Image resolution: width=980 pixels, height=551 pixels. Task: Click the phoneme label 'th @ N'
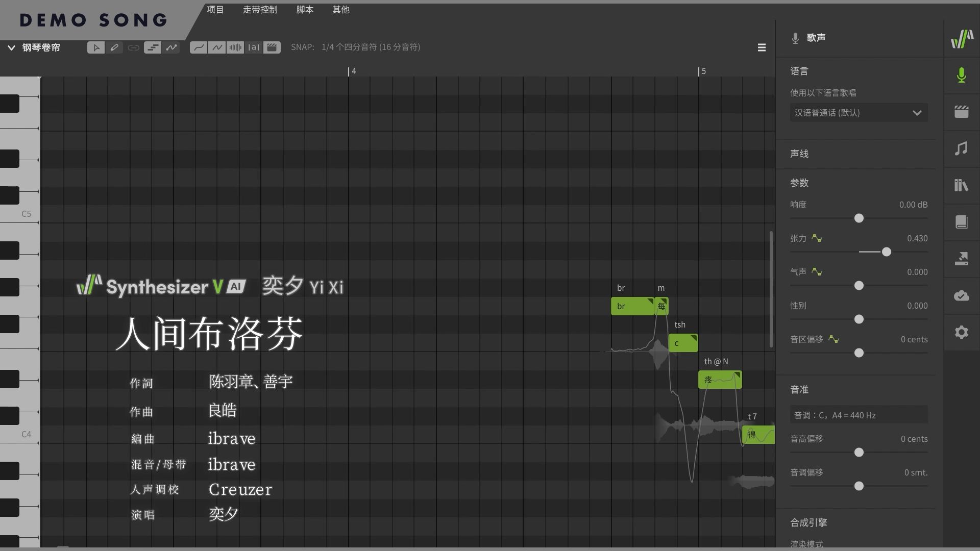[716, 361]
